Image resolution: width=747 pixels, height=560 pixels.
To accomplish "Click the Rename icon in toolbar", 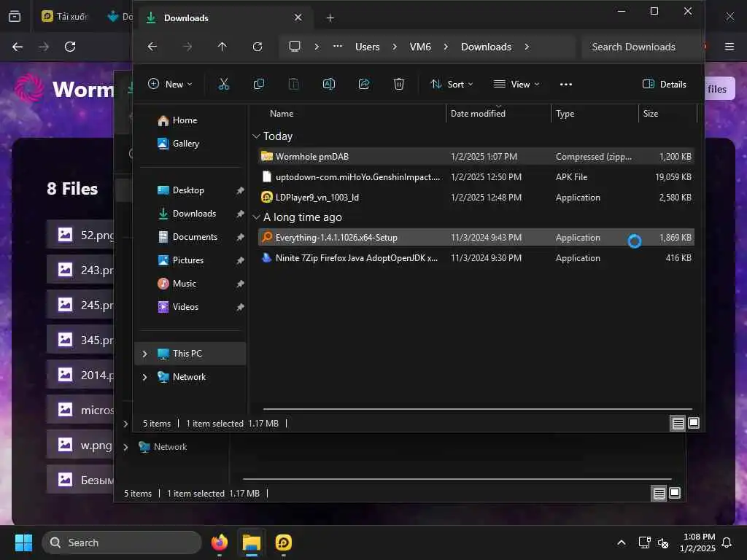I will 329,85.
